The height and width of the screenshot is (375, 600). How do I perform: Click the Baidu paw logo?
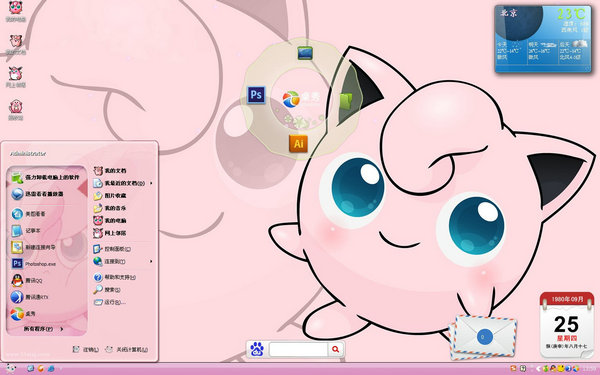pos(257,349)
